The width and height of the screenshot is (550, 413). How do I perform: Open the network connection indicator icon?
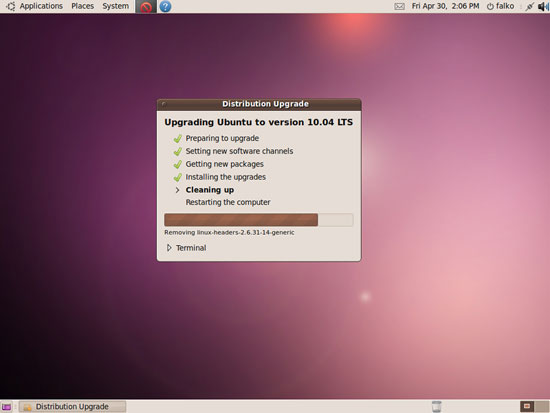[x=529, y=6]
